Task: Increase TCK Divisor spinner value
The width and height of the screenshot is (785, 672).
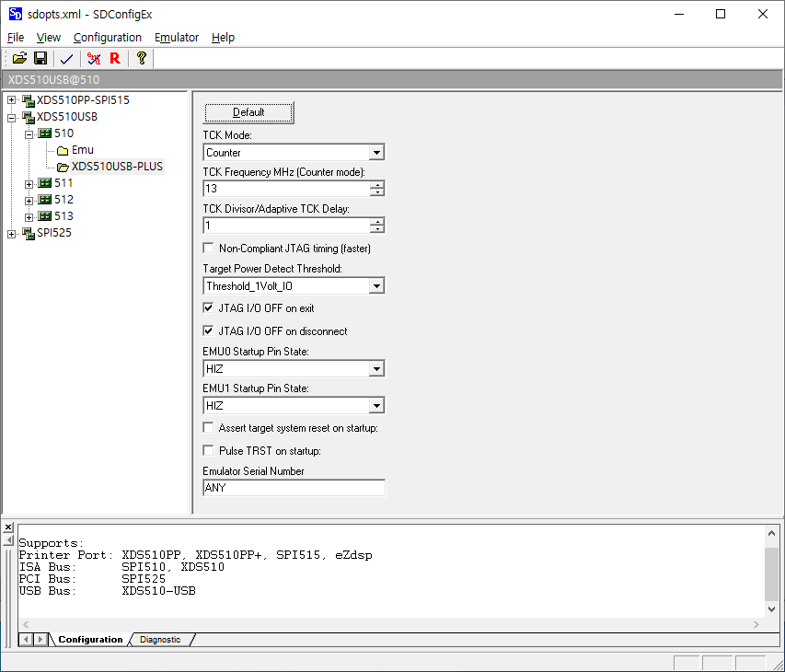Action: pyautogui.click(x=377, y=221)
